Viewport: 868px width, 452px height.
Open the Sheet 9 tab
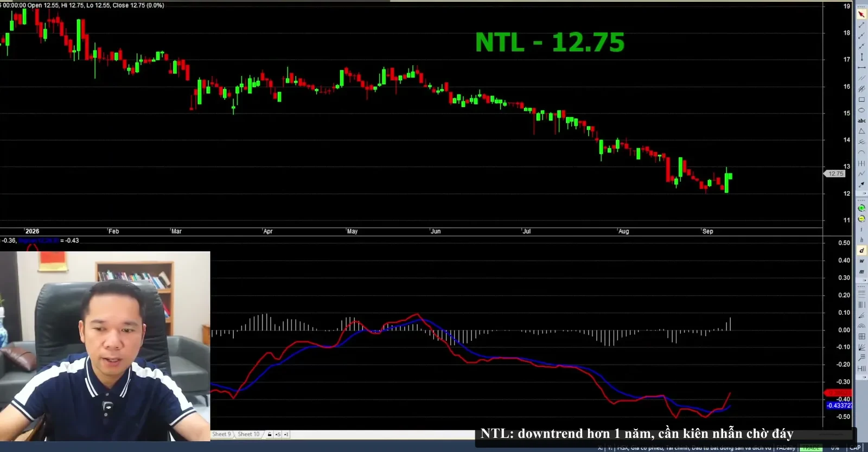[221, 435]
